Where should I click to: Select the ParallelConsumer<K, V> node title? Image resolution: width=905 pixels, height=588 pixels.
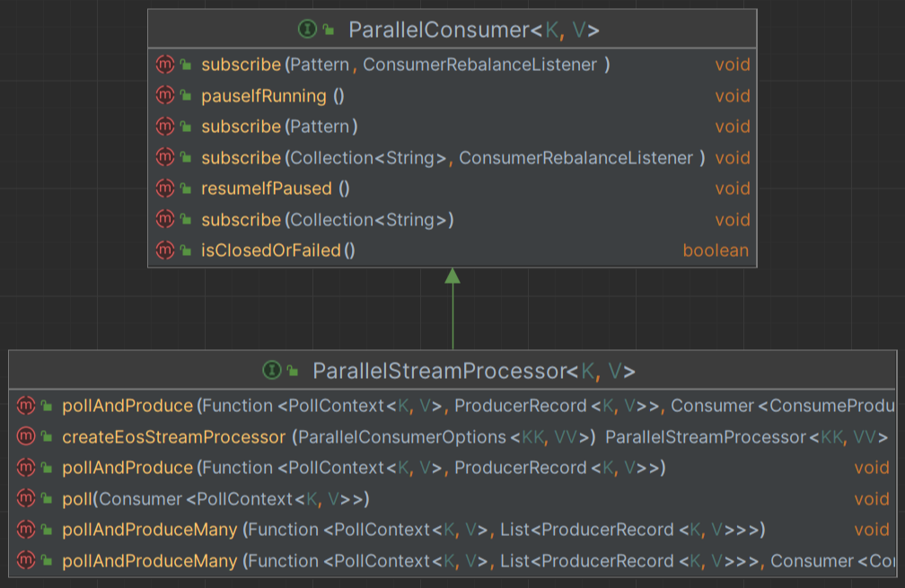pyautogui.click(x=474, y=30)
